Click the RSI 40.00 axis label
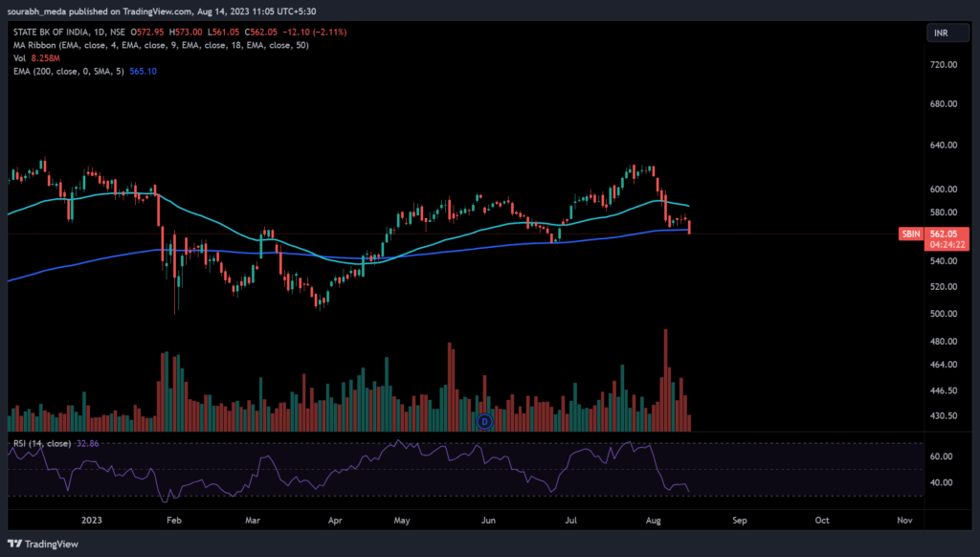 click(x=941, y=482)
